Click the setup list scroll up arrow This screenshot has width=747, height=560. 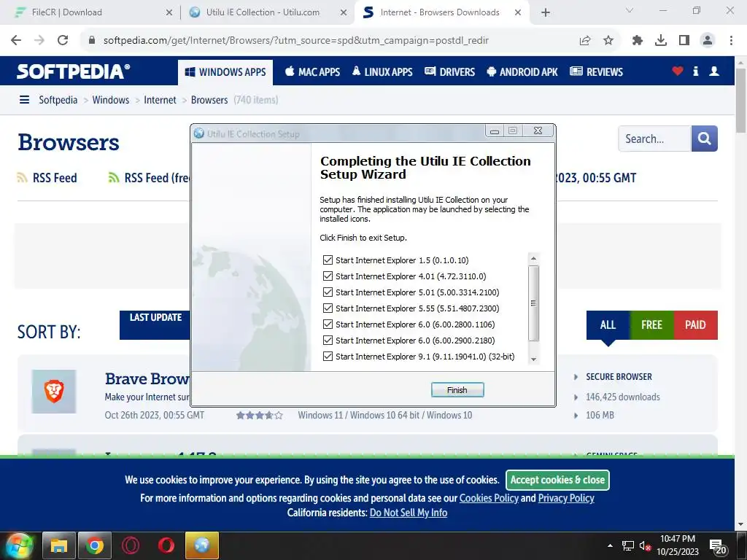pyautogui.click(x=533, y=258)
